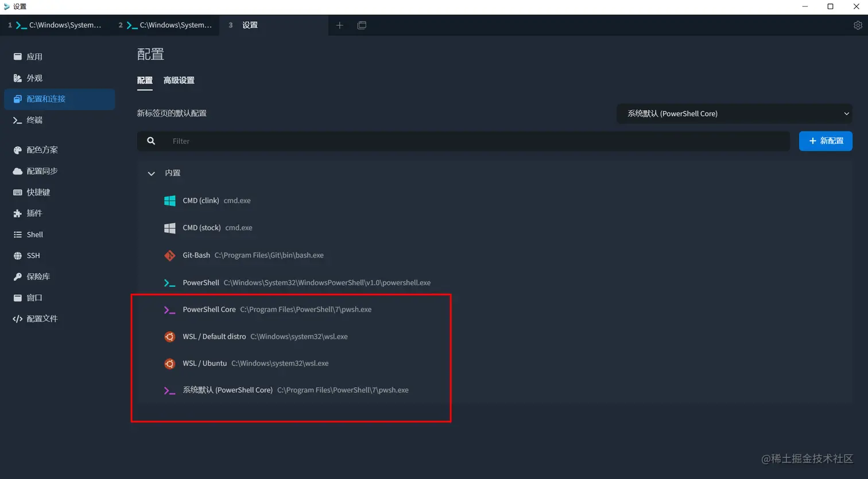Click the teal PowerShell prompt icon

[x=170, y=283]
